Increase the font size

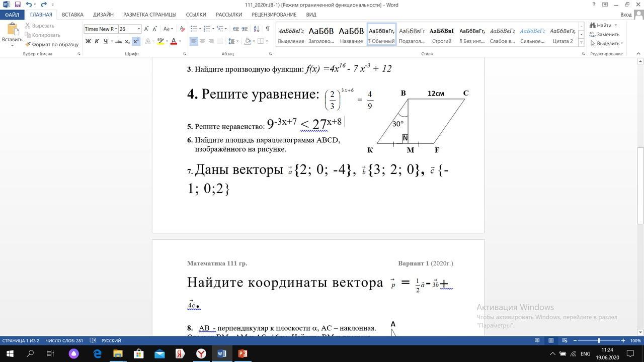click(146, 29)
